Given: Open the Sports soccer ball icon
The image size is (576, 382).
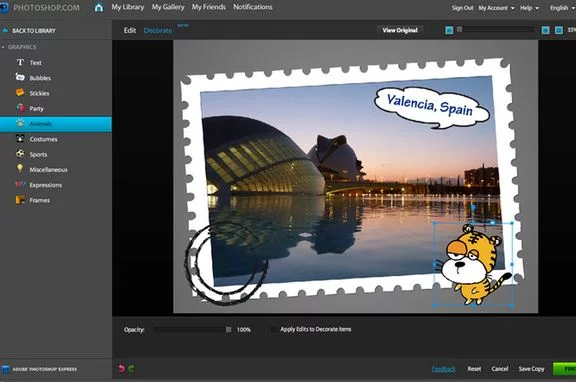Looking at the screenshot, I should coord(20,154).
